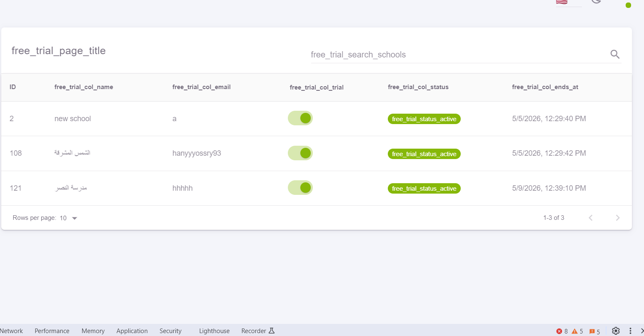This screenshot has height=336, width=644.
Task: Click the orange warnings count icon
Action: pos(575,331)
